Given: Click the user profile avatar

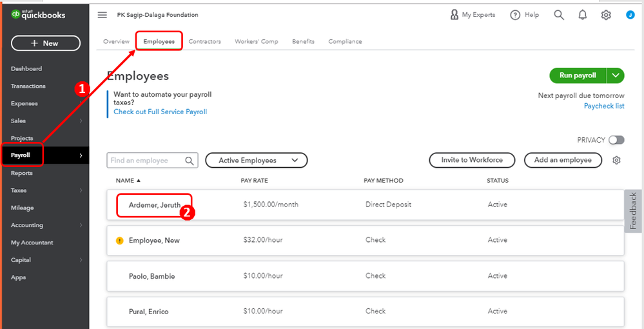Looking at the screenshot, I should (x=630, y=15).
